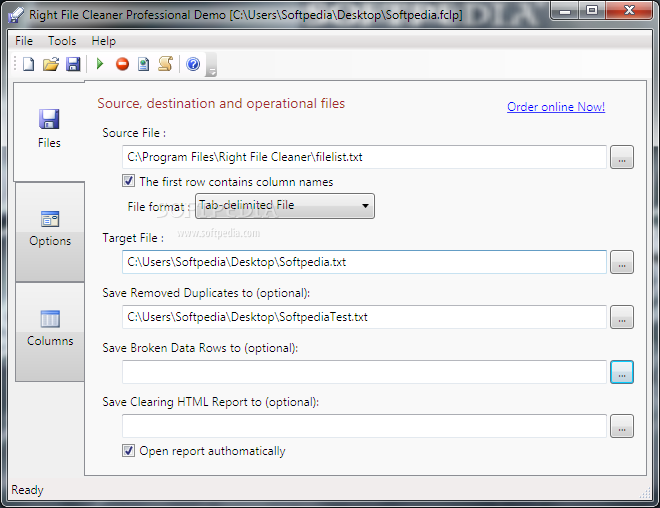Click 'Source, destination and operational files' heading
This screenshot has width=660, height=508.
[x=221, y=104]
